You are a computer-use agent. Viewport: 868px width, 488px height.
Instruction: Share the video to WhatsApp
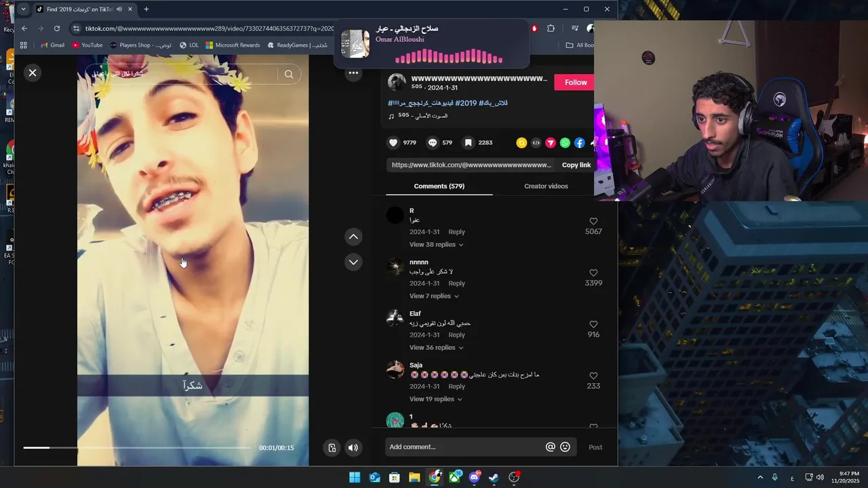pos(565,142)
